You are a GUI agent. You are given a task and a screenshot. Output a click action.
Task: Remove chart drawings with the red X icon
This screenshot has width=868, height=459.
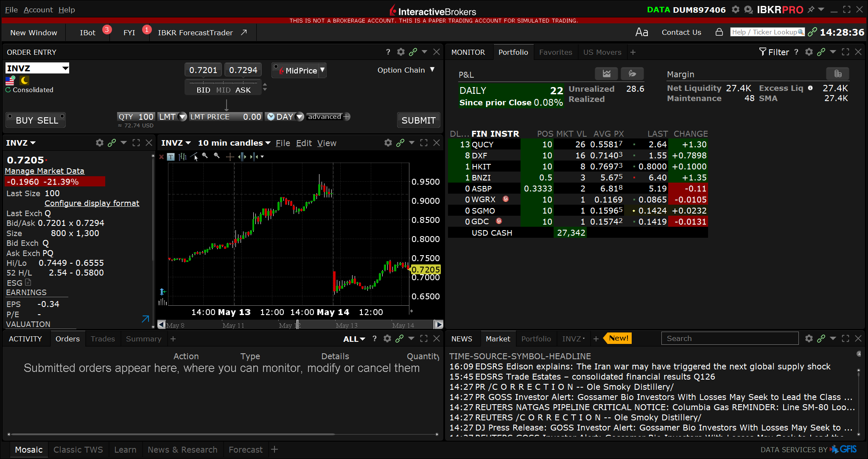point(161,157)
